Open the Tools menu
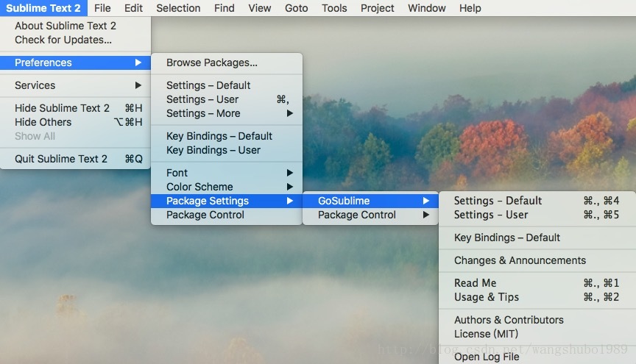Screen dimensions: 636x364 coord(334,8)
